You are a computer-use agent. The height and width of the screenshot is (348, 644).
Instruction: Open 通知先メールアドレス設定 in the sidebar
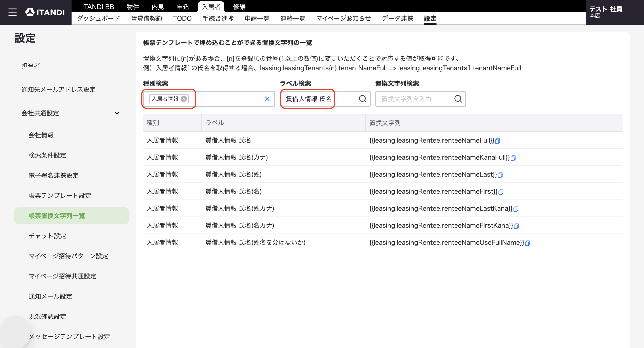[x=59, y=89]
